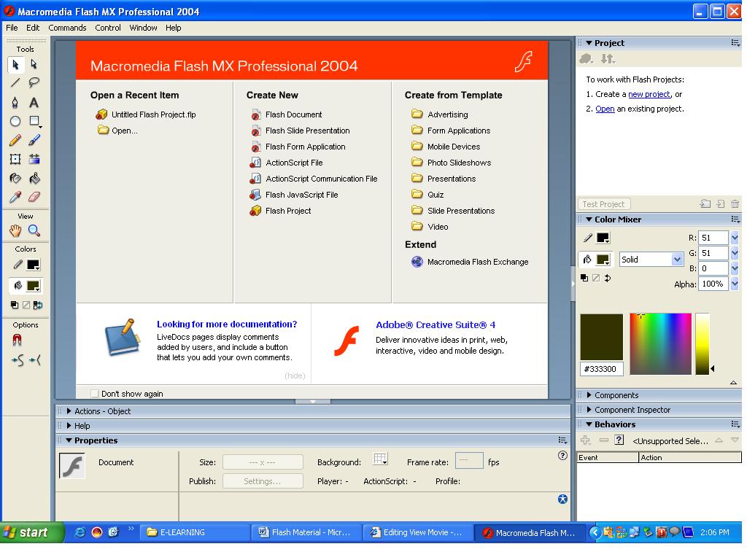Open the Help menu

[x=174, y=28]
